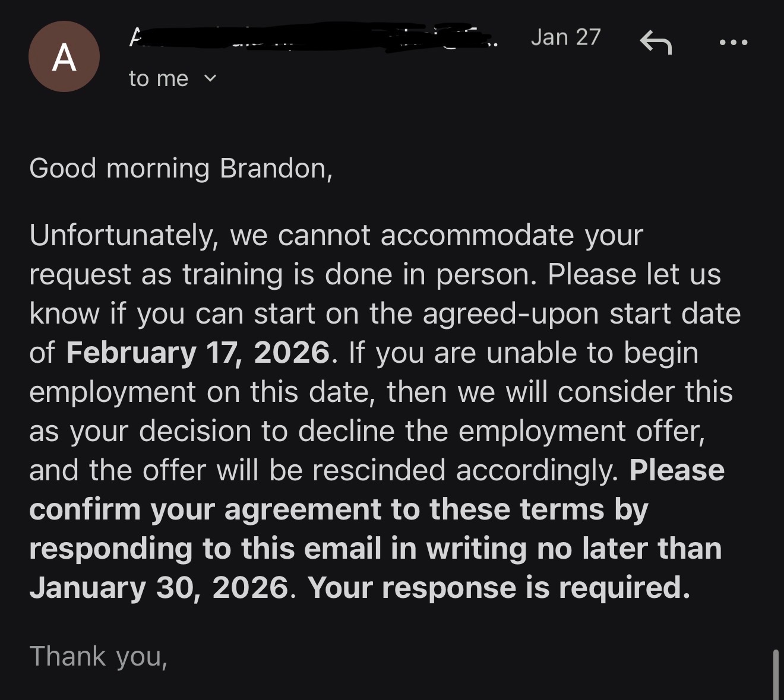Click the "Thank you," closing line

coord(99,657)
